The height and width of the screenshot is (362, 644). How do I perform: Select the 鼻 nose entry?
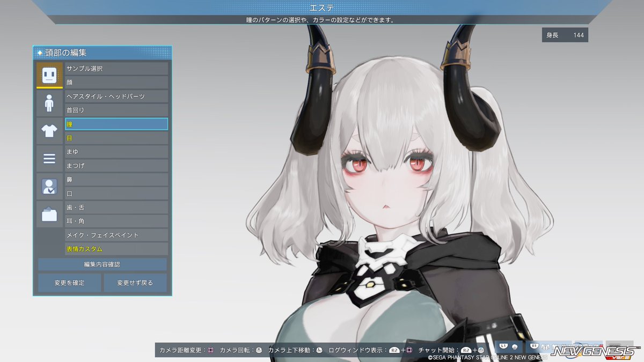(x=116, y=180)
